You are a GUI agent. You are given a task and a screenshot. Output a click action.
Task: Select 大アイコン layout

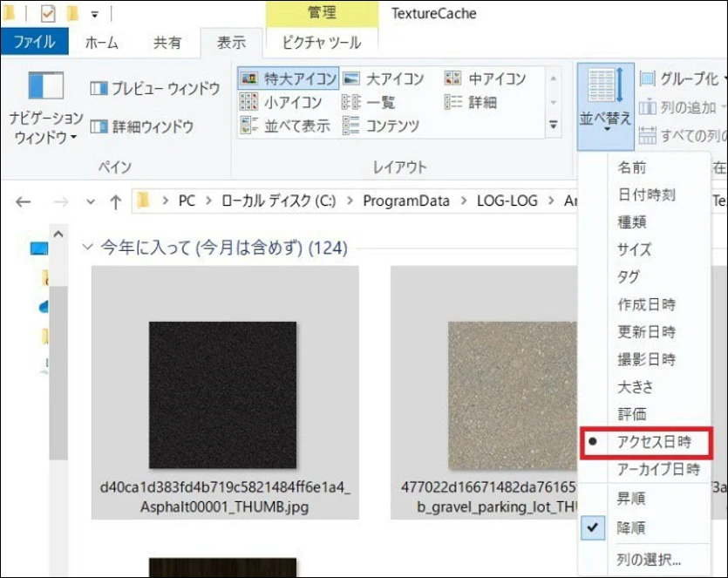[x=384, y=78]
